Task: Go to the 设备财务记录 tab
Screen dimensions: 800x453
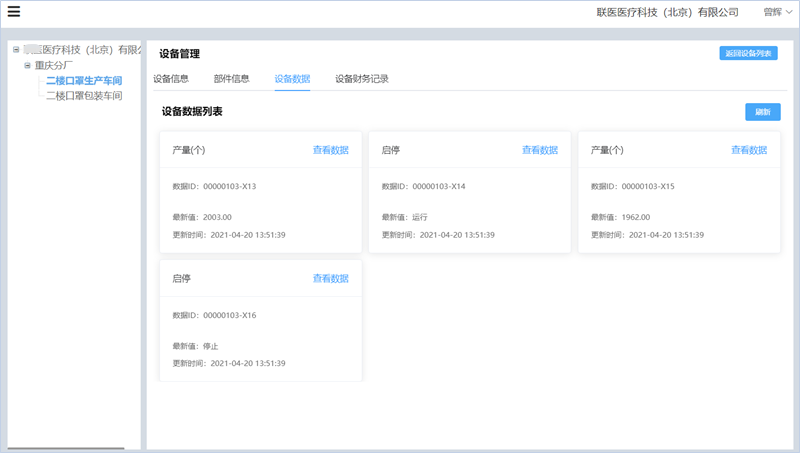Action: (362, 78)
